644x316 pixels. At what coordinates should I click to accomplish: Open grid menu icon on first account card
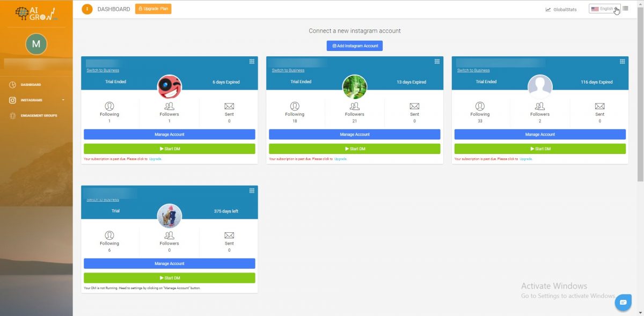point(252,62)
